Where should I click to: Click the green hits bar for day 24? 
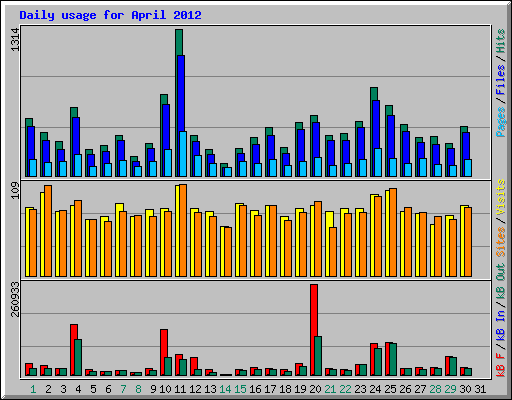click(374, 94)
